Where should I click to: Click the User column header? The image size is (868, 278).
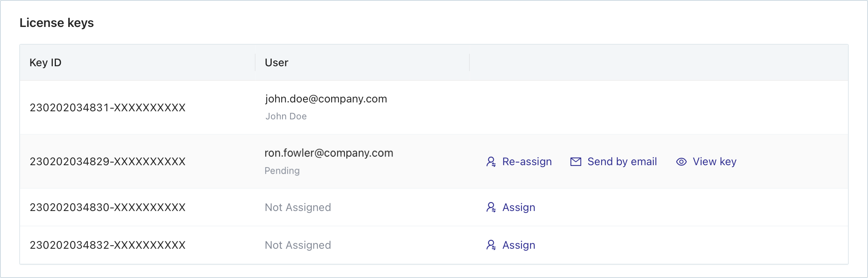pos(276,63)
